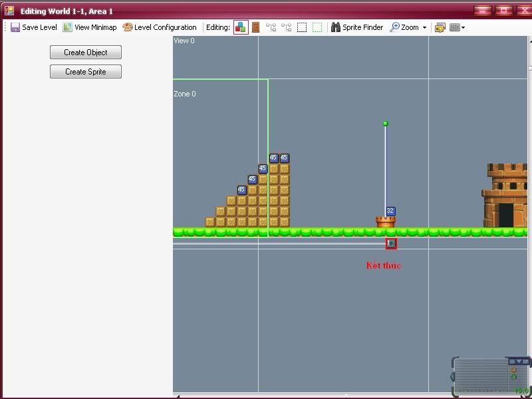Toggle object and sprite editing mode cubes icon
This screenshot has height=399, width=532.
tap(241, 27)
